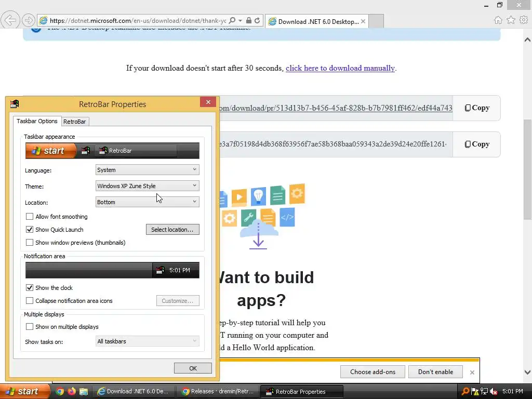Click the scrollbar up arrow

pyautogui.click(x=527, y=40)
